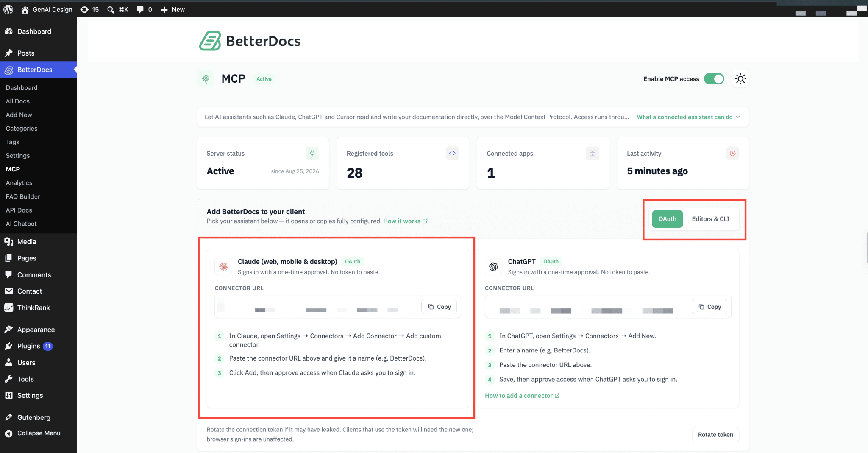Click the MCP icon beside the heading
The height and width of the screenshot is (453, 868).
(x=206, y=78)
